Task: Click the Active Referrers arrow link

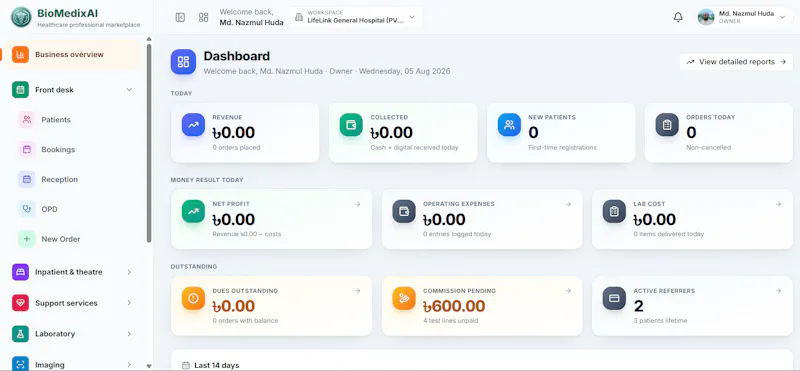Action: (x=779, y=291)
